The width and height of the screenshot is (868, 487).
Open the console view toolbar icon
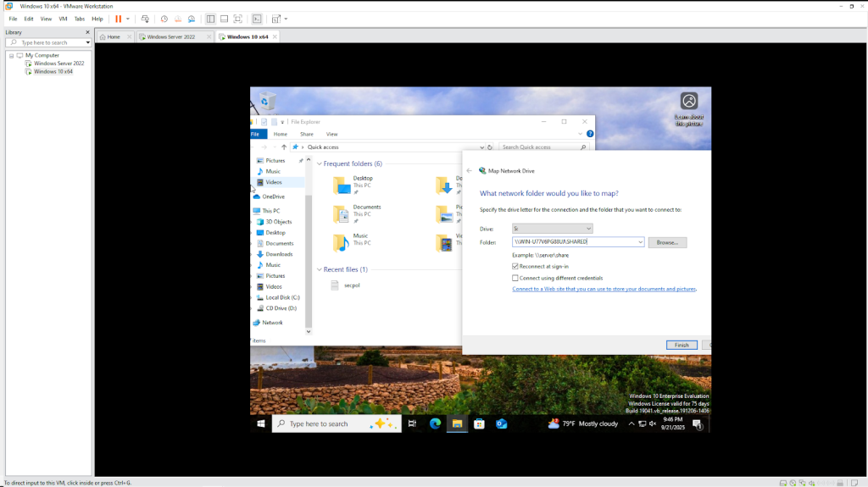(257, 19)
